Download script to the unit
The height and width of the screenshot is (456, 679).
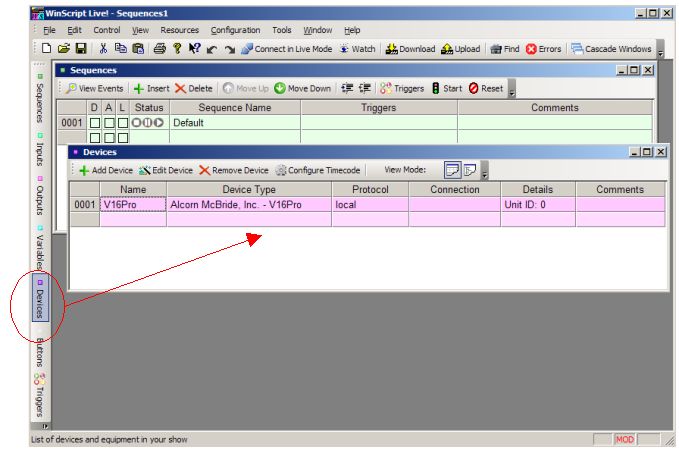(x=411, y=49)
